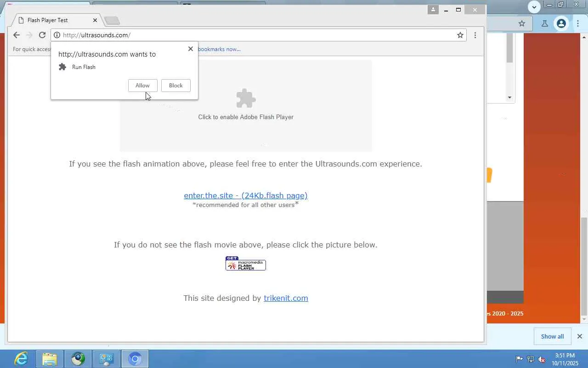Click the muted volume icon in the tray
This screenshot has height=368, width=588.
coord(542,359)
